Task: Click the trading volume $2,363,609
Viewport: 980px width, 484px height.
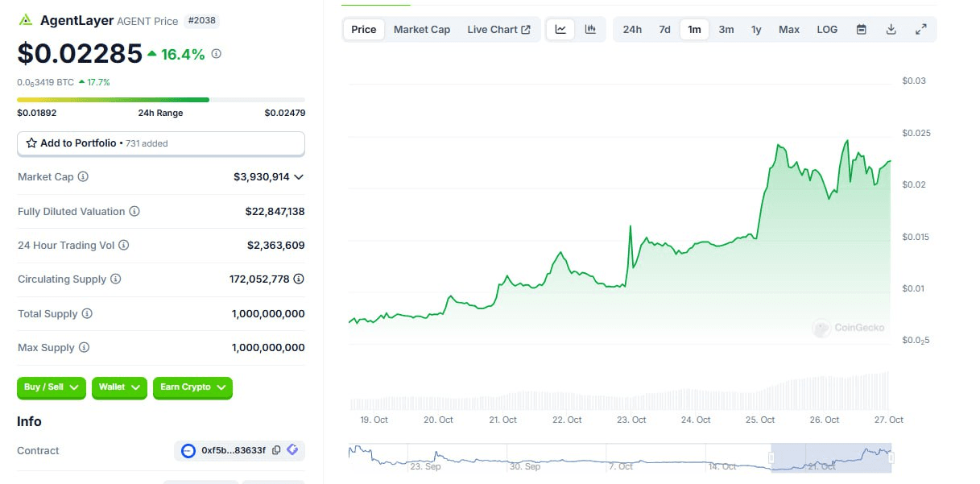Action: (x=276, y=245)
